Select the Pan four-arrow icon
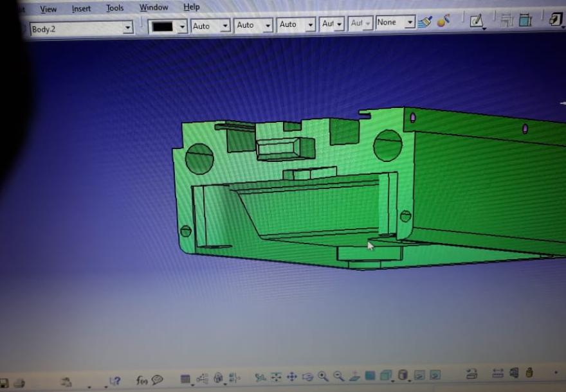Viewport: 566px width, 392px height. point(291,377)
